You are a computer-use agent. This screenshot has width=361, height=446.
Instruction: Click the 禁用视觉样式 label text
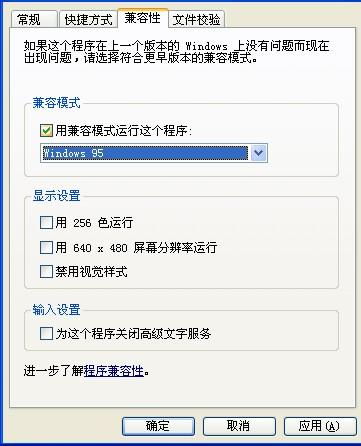pyautogui.click(x=91, y=272)
